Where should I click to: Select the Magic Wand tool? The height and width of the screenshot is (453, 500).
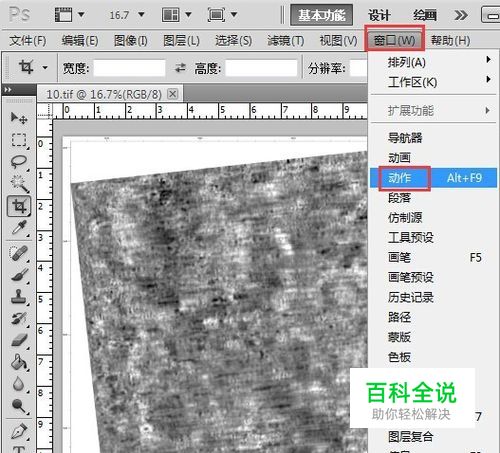pos(19,184)
